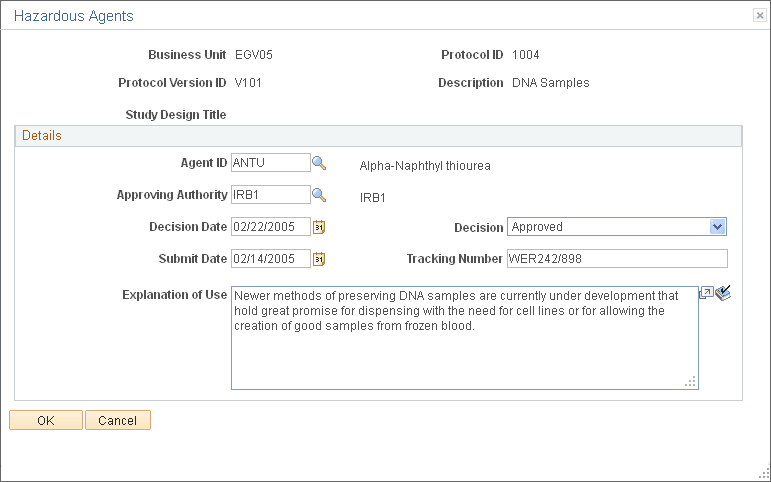The image size is (771, 482).
Task: Pop out the Explanation of Use editor
Action: 706,294
